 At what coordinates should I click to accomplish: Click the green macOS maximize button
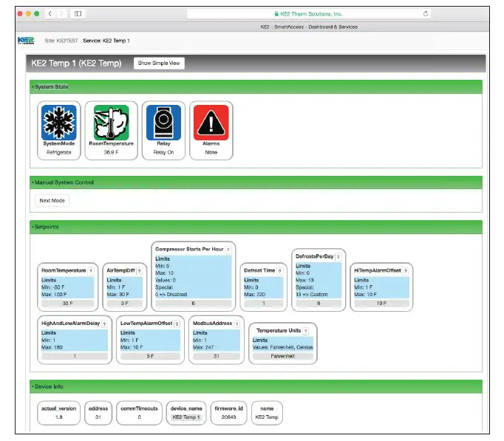37,13
